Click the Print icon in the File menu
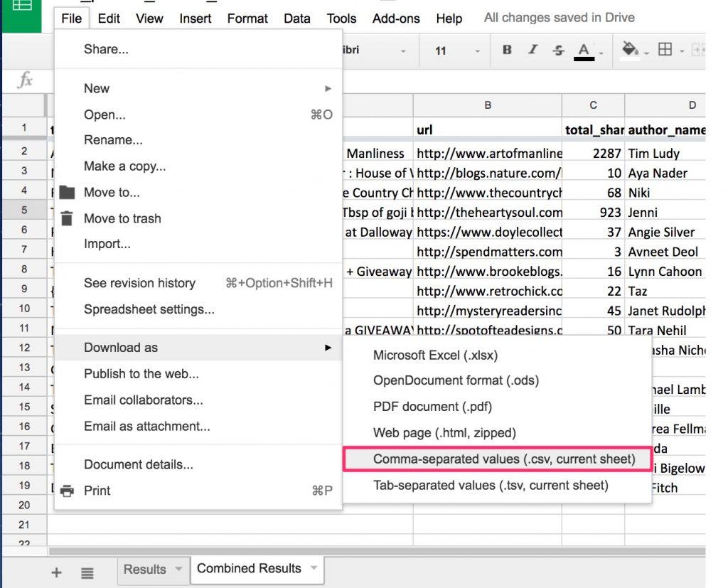 (x=68, y=491)
